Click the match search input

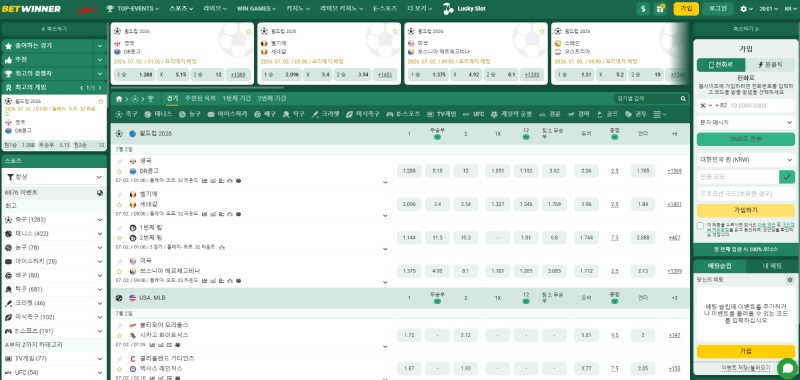(646, 98)
